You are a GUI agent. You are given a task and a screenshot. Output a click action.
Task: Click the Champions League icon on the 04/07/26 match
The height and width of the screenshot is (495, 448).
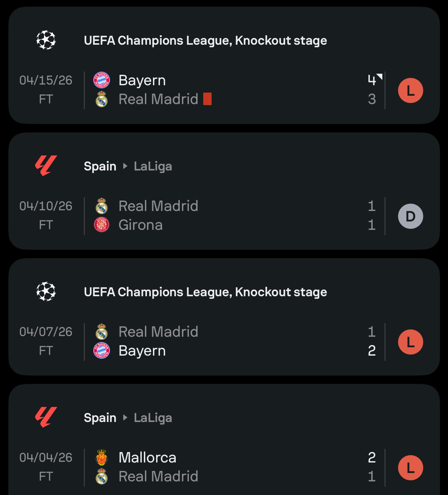pos(46,292)
